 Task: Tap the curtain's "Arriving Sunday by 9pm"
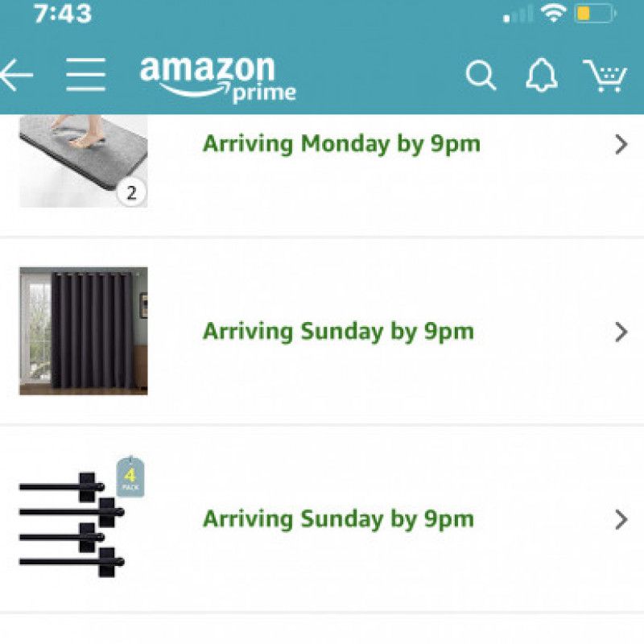point(338,332)
